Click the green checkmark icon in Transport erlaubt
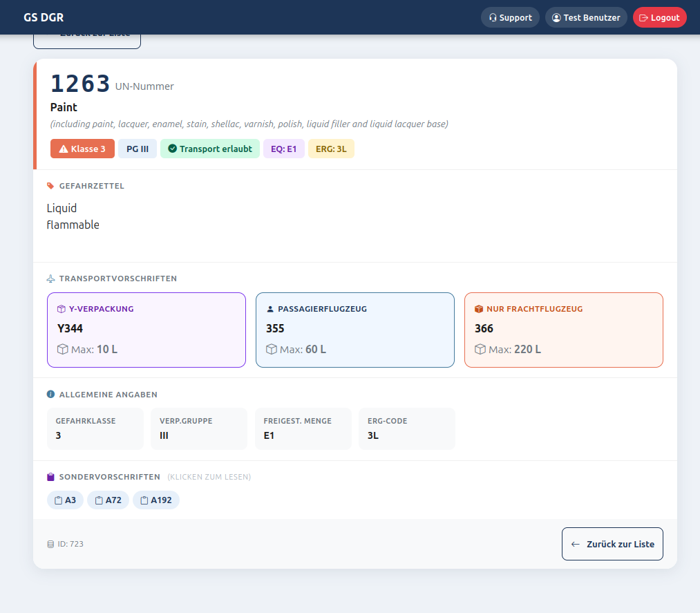This screenshot has height=613, width=700. [x=172, y=149]
